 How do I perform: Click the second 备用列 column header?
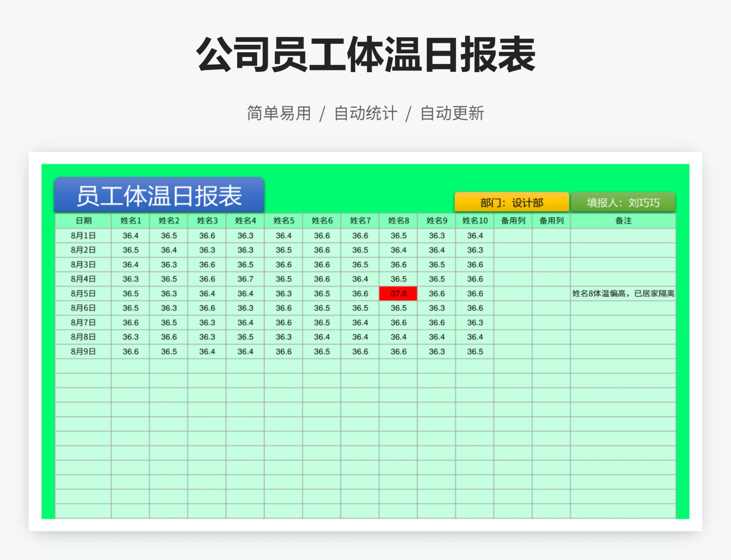pyautogui.click(x=551, y=220)
